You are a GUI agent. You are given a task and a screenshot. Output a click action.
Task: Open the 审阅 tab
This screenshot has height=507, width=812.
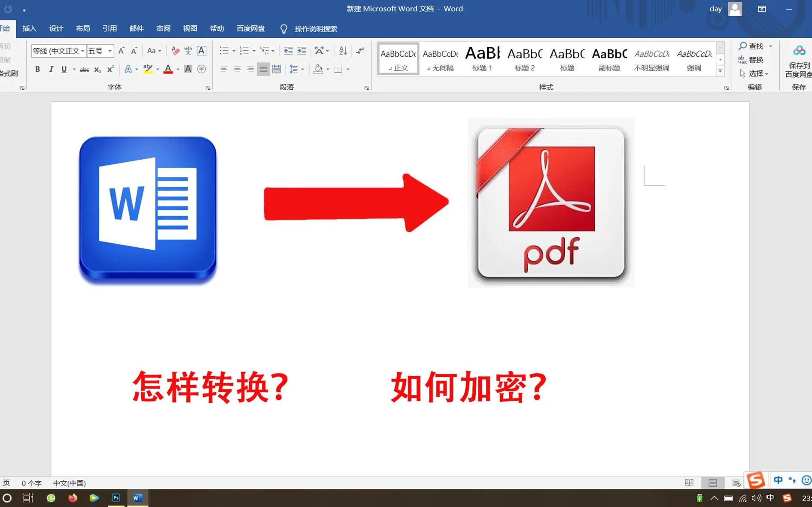point(163,29)
